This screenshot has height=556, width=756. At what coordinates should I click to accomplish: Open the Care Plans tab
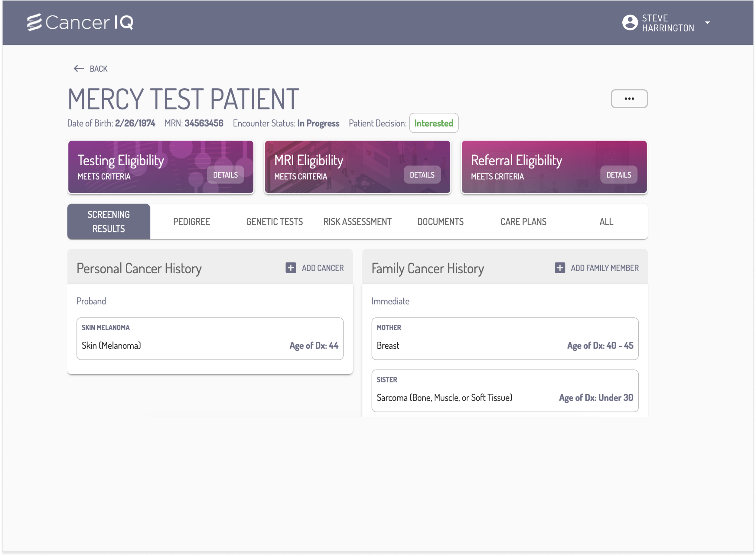coord(523,222)
